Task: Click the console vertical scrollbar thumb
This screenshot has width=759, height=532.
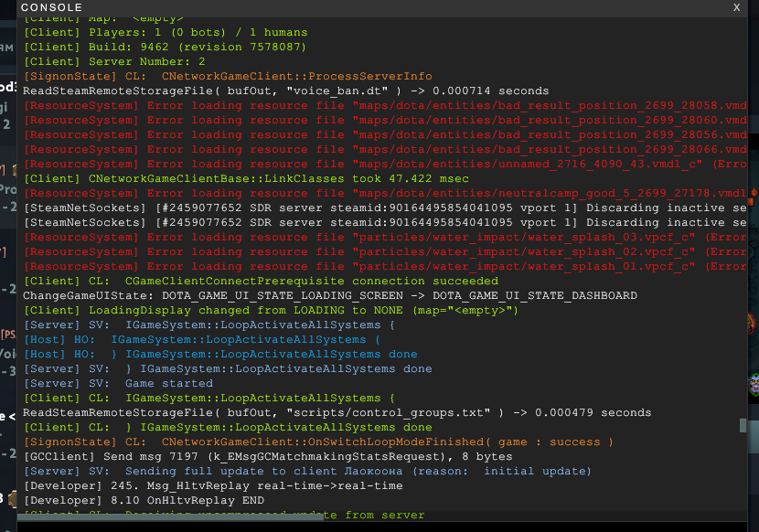Action: pos(743,425)
